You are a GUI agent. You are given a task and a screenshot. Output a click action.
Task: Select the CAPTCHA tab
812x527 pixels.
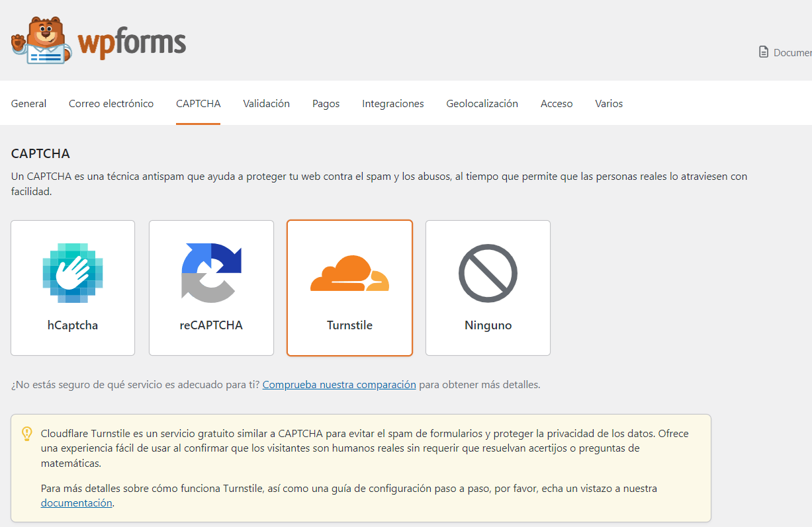(198, 104)
